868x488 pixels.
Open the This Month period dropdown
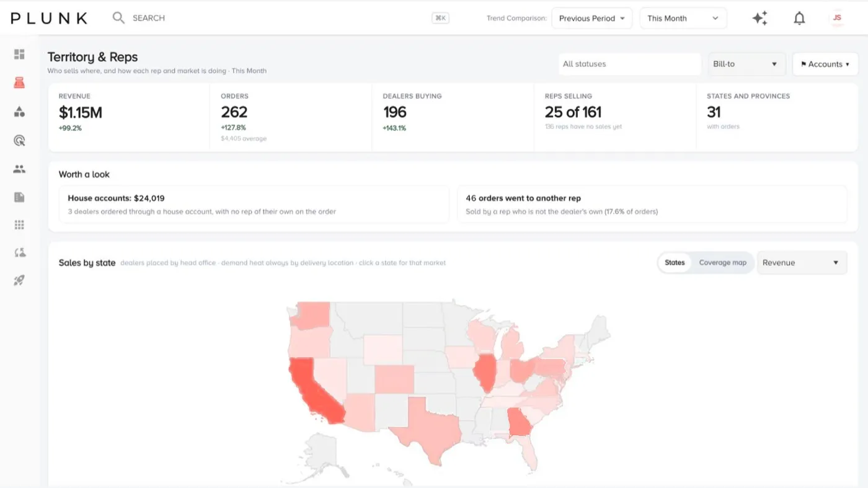pyautogui.click(x=683, y=18)
